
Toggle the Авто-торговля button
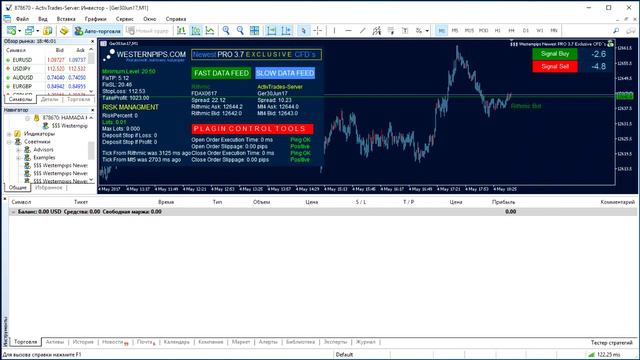coord(98,31)
